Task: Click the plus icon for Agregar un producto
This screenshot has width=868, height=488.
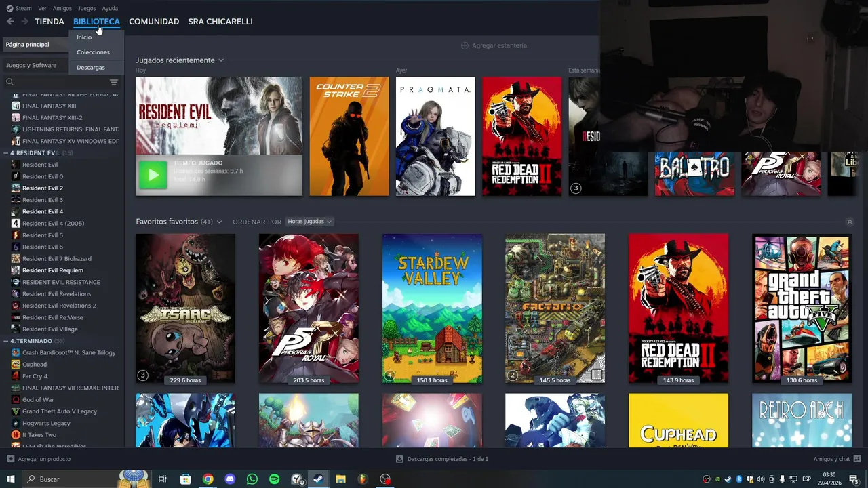Action: [x=10, y=459]
